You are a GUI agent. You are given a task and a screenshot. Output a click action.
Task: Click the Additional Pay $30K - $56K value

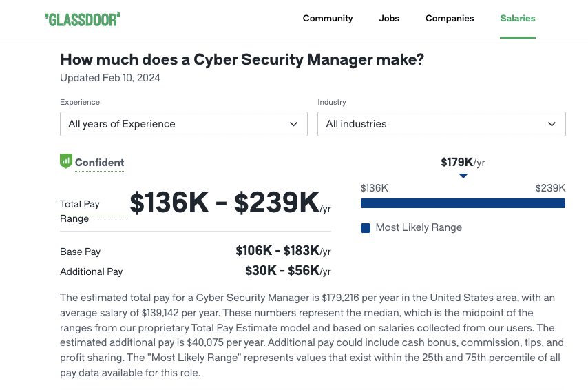coord(288,271)
